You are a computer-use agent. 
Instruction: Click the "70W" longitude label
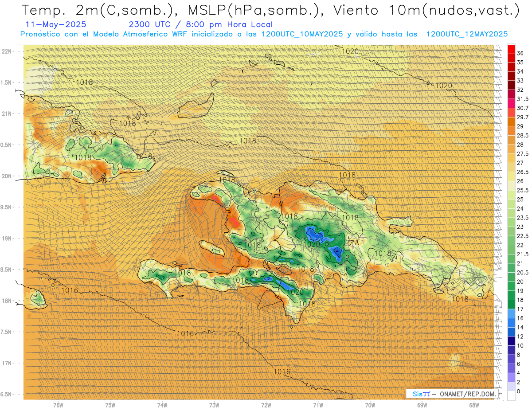[370, 405]
